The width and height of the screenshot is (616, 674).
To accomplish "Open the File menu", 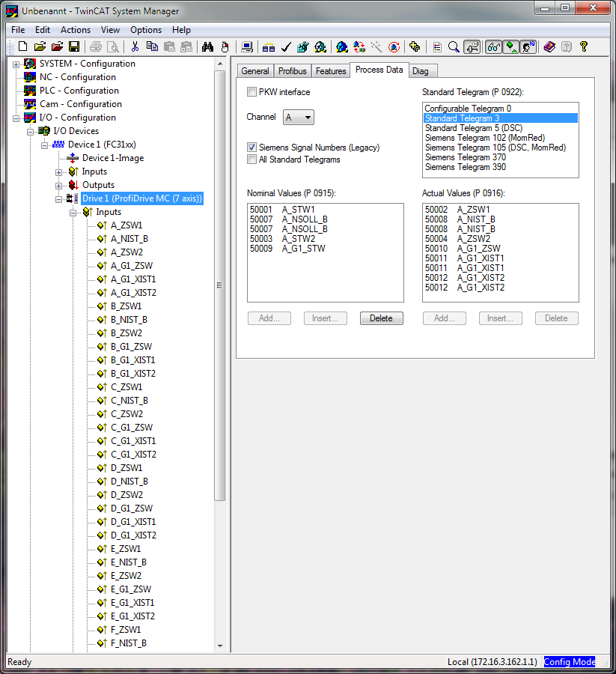I will point(18,30).
